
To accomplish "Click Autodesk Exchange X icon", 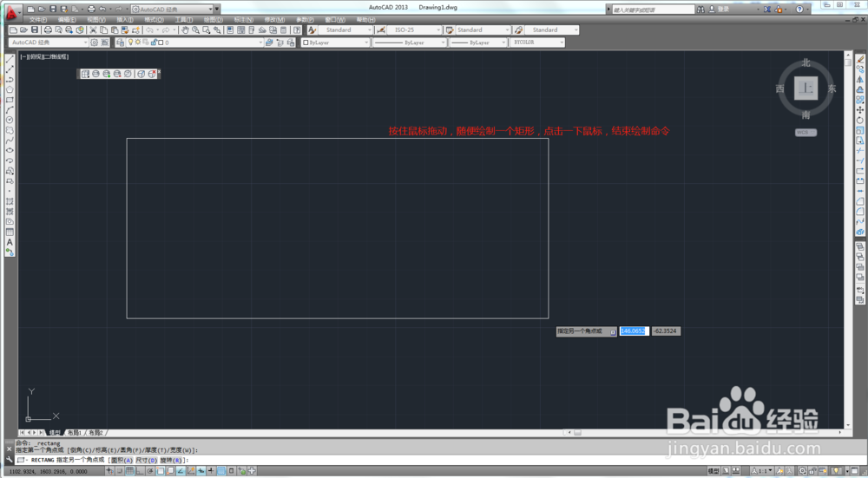I will (x=767, y=9).
